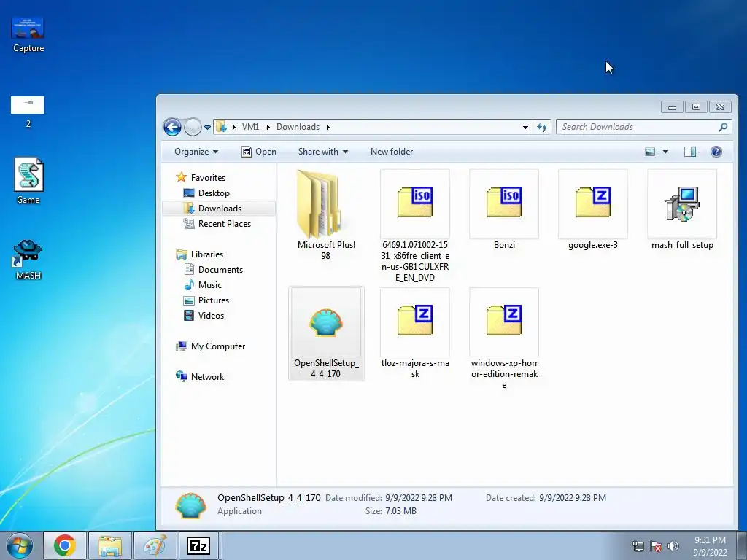Select the OpenShellSetup_4_4_170 shell icon
Viewport: 747px width, 560px height.
tap(326, 323)
